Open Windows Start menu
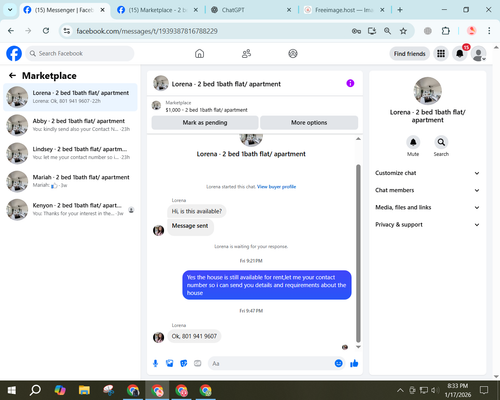The height and width of the screenshot is (400, 500). click(x=12, y=390)
